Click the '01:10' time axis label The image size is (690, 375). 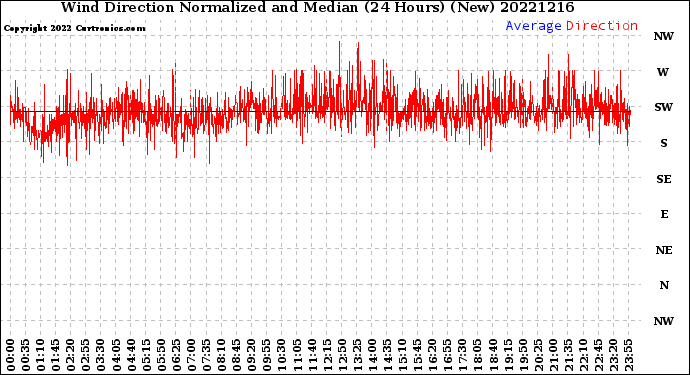(x=40, y=355)
